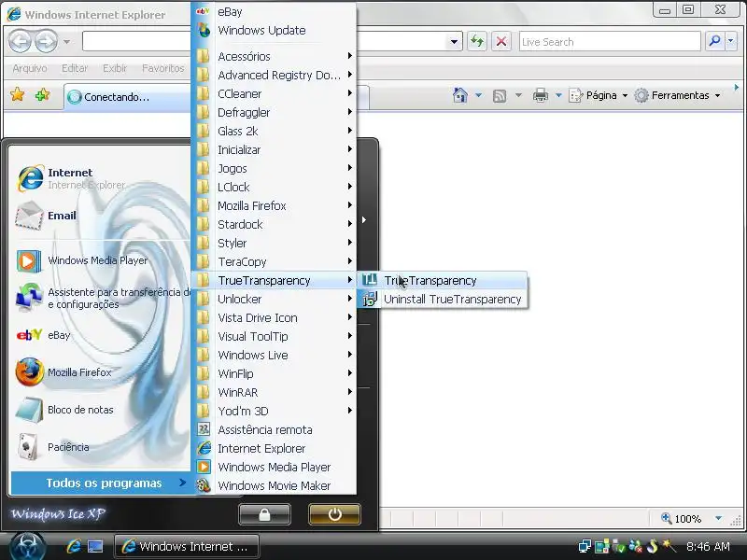Launch Windows Media Player from All Programs list
The image size is (747, 560).
point(274,467)
